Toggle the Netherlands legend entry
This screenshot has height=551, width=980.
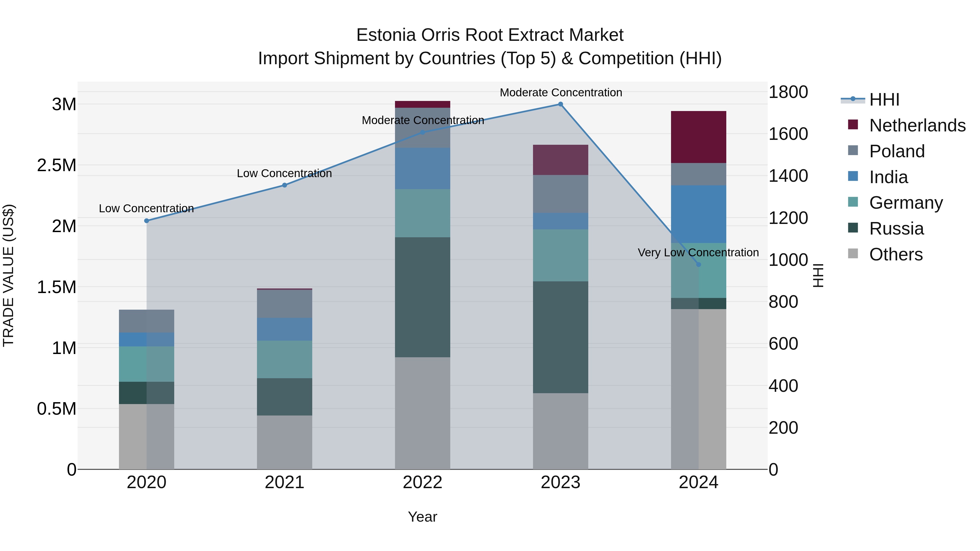[x=907, y=125]
